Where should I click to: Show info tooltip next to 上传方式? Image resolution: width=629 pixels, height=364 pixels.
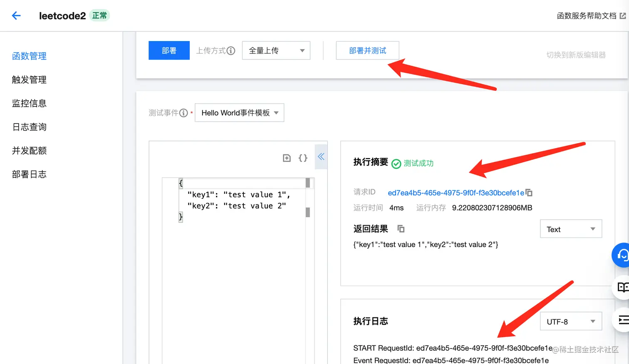(231, 51)
